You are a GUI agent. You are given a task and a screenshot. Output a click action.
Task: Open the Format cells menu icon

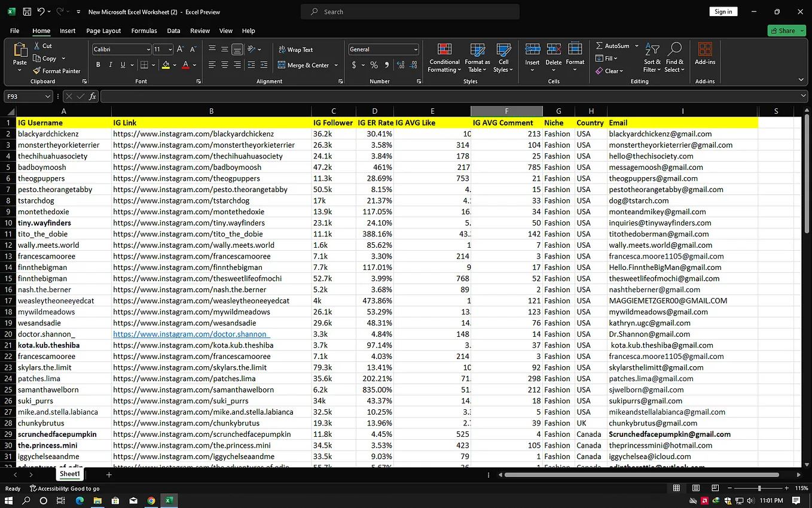coord(575,50)
